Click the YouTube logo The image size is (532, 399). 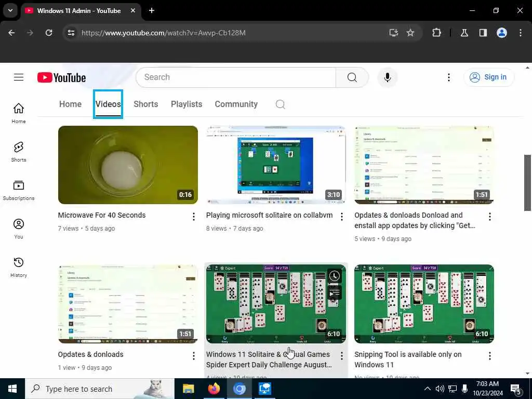(61, 78)
